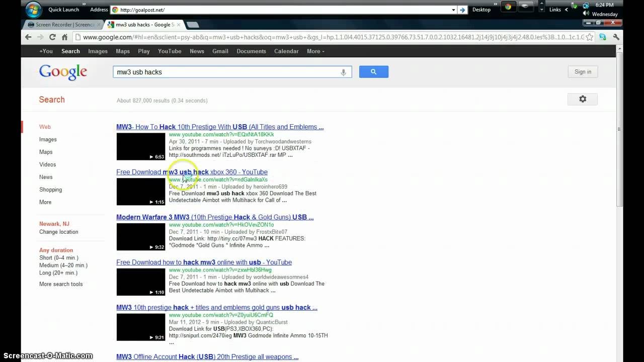Open Free Download mw3 usb hack xbox 360 result
The height and width of the screenshot is (362, 644).
(192, 172)
